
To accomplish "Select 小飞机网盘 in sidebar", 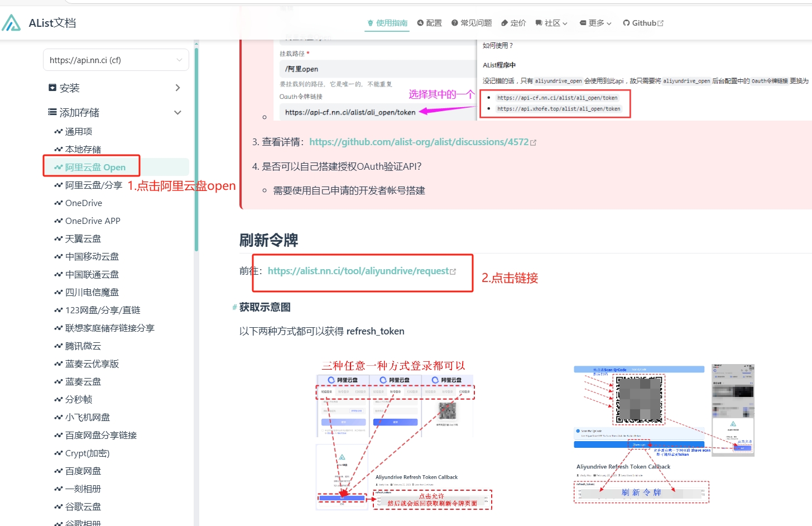I will click(x=88, y=417).
